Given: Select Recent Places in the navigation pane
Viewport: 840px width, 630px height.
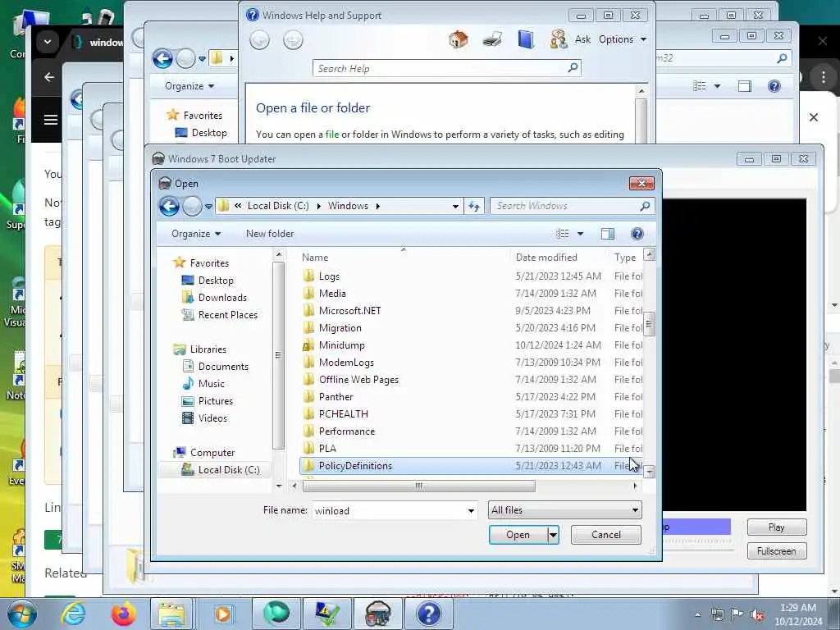Looking at the screenshot, I should point(227,314).
